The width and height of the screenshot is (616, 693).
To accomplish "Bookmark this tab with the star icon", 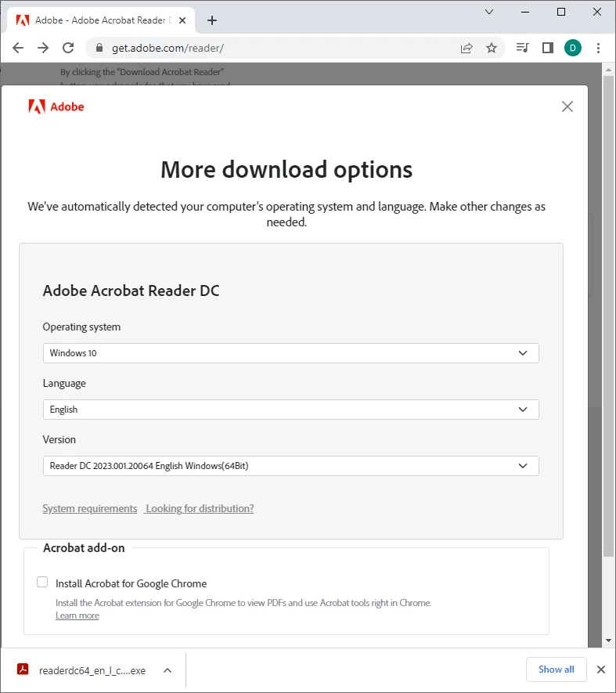I will point(492,48).
